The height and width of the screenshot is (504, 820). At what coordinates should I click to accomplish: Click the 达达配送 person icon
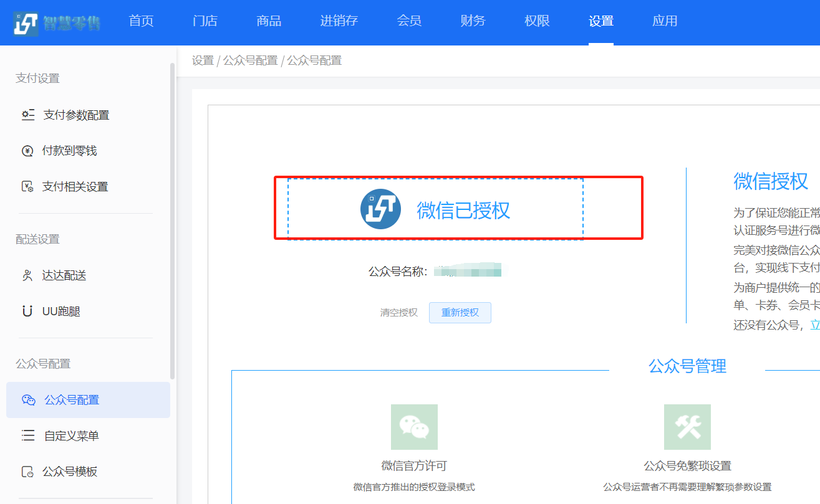27,275
